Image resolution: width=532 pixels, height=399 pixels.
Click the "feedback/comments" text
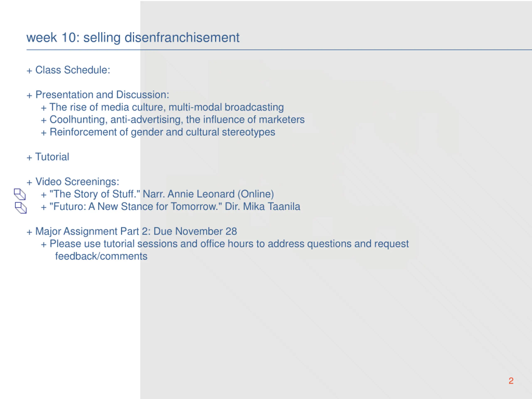[101, 256]
